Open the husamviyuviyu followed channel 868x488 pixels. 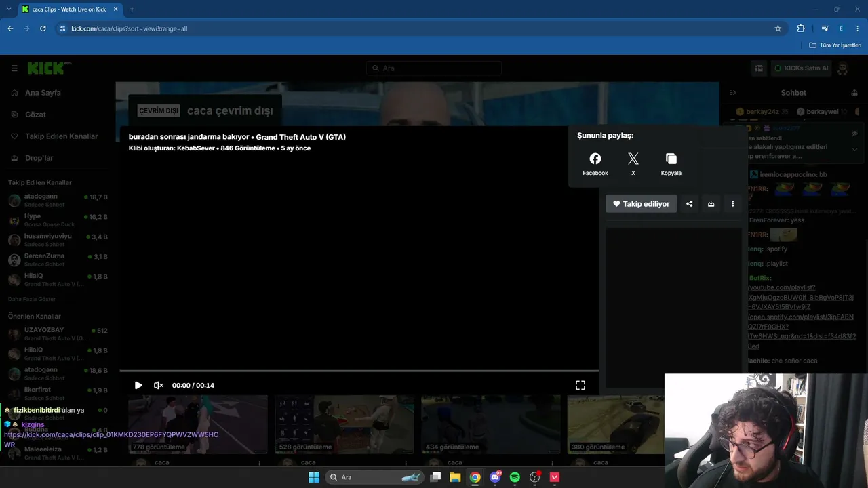58,240
